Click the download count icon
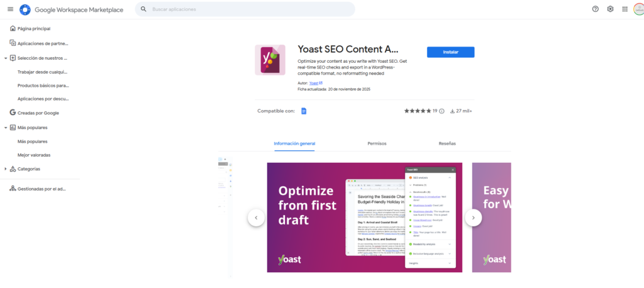The height and width of the screenshot is (288, 644). pos(453,111)
